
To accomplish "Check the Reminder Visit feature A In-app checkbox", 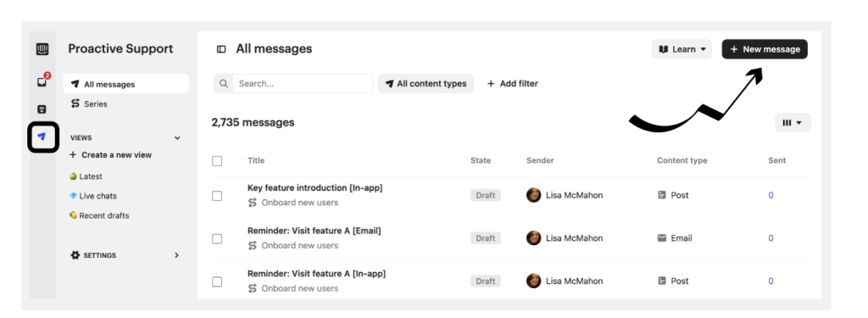I will tap(217, 282).
